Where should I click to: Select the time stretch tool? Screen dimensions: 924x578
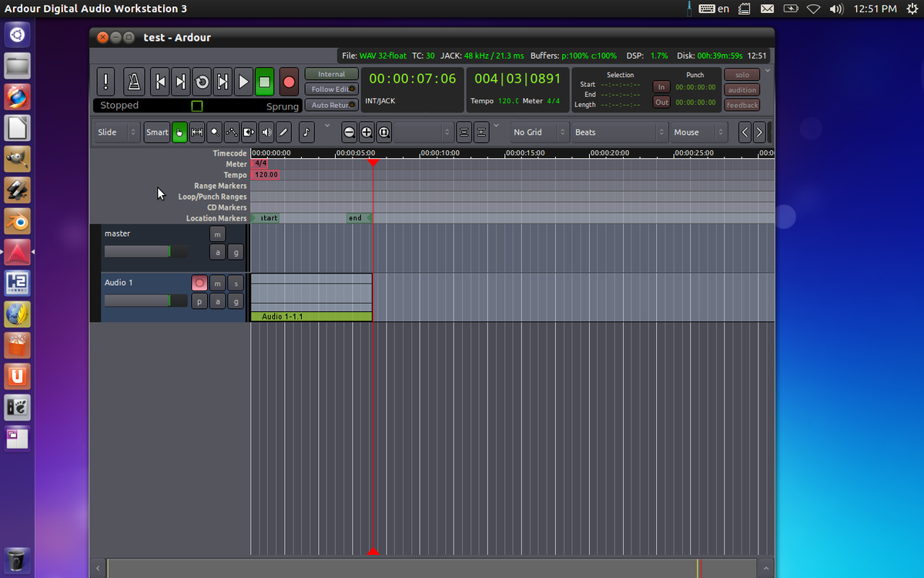pos(249,133)
